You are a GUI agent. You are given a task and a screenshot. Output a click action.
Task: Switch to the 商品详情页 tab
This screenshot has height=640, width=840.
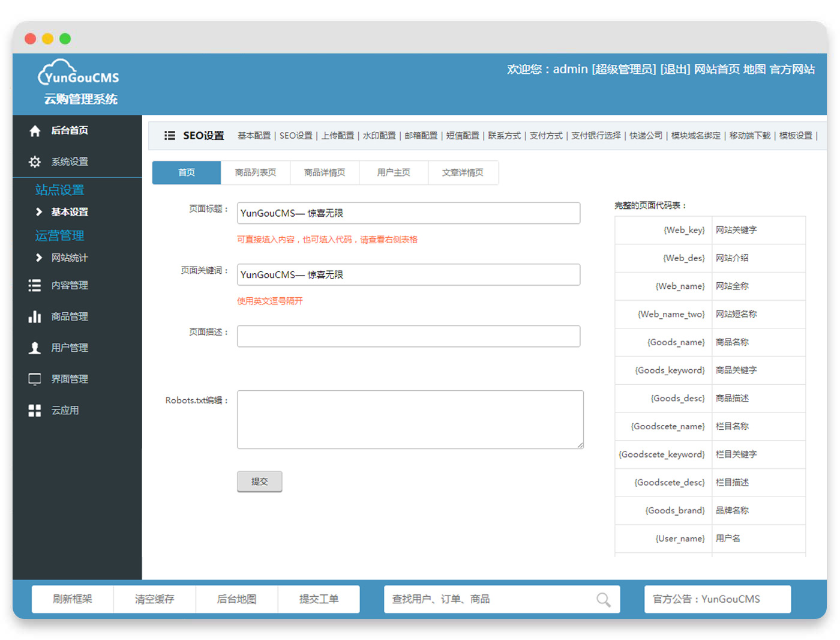coord(325,173)
